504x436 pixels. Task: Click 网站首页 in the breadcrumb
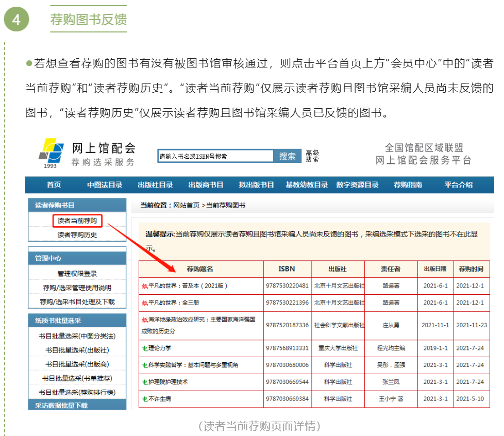tap(186, 205)
